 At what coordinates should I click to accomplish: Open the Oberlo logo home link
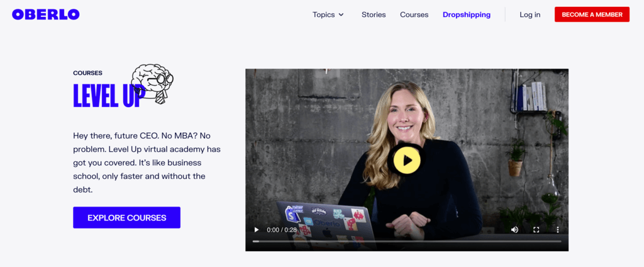tap(45, 14)
